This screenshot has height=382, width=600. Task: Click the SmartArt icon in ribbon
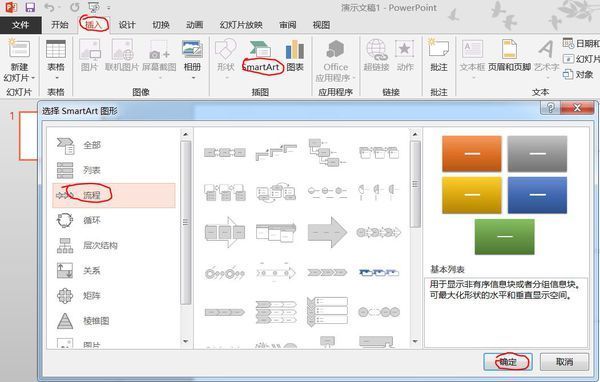pos(261,49)
